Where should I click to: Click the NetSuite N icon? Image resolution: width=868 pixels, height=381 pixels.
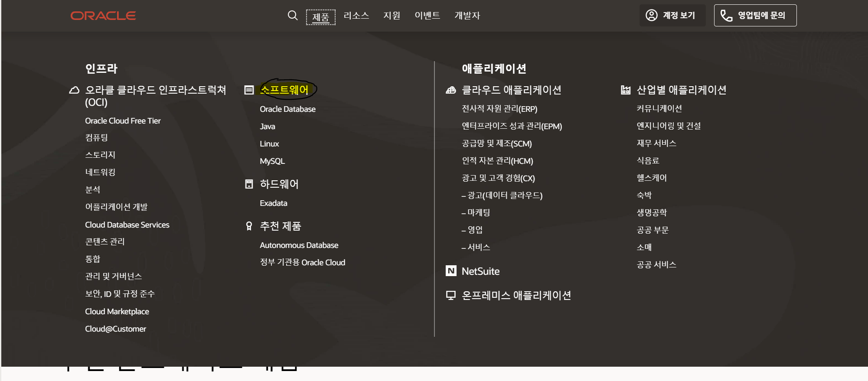click(451, 271)
